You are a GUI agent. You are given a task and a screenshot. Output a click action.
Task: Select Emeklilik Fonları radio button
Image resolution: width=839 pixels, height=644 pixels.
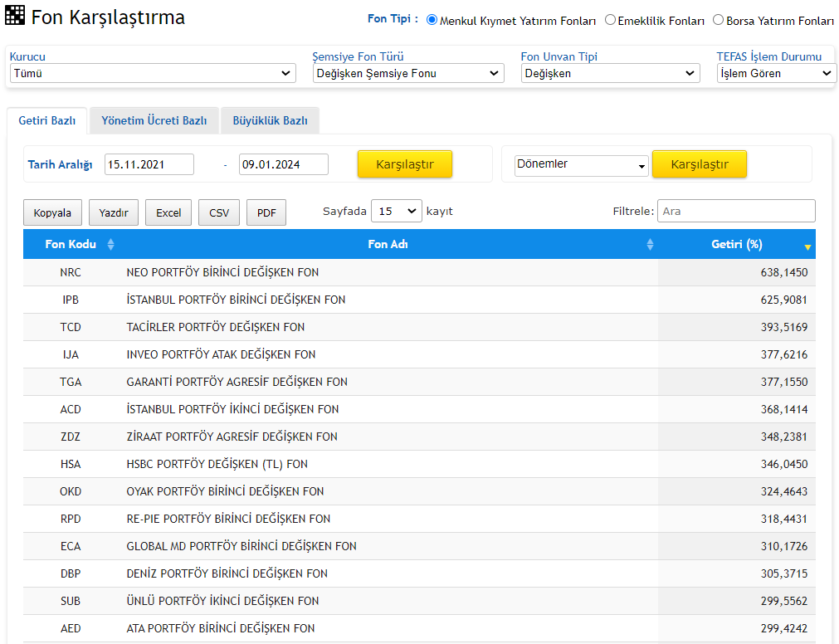pos(610,20)
